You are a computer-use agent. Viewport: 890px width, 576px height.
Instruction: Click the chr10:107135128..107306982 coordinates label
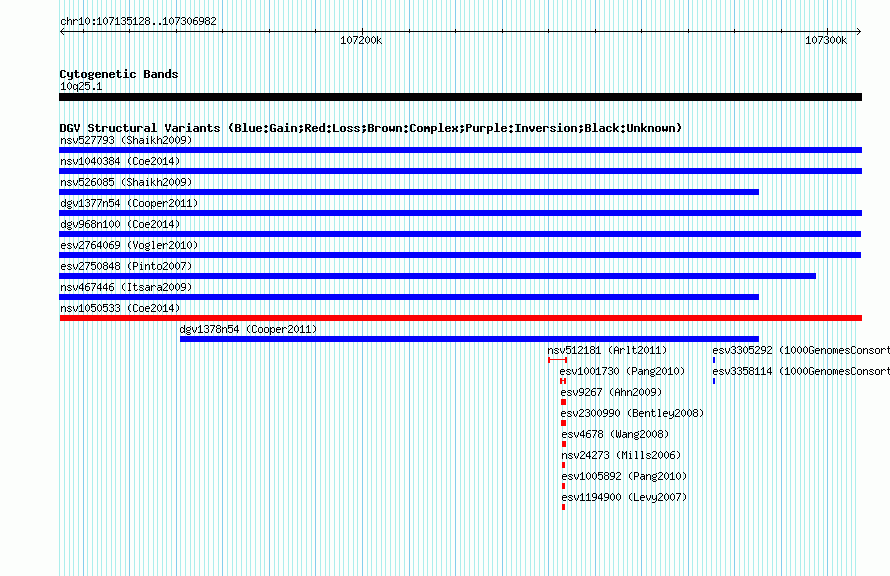coord(138,21)
